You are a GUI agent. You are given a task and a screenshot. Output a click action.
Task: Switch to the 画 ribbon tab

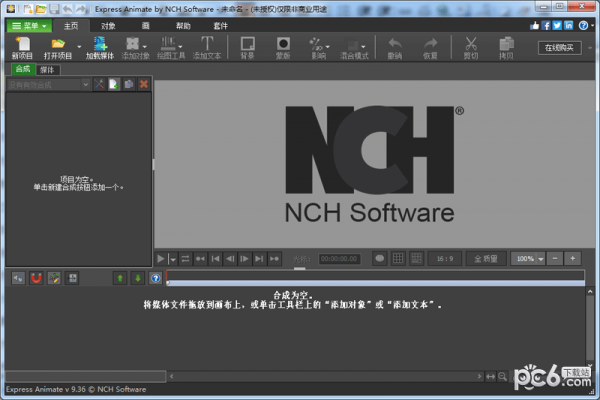(146, 26)
